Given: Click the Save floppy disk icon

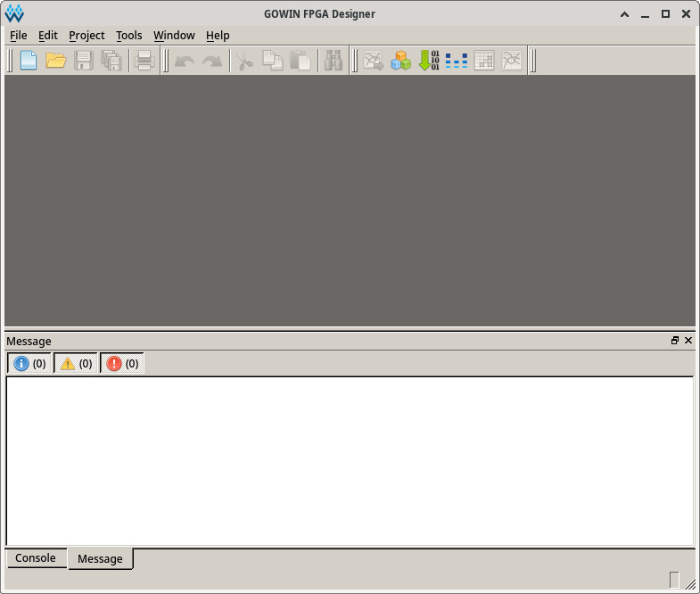Looking at the screenshot, I should click(x=84, y=61).
